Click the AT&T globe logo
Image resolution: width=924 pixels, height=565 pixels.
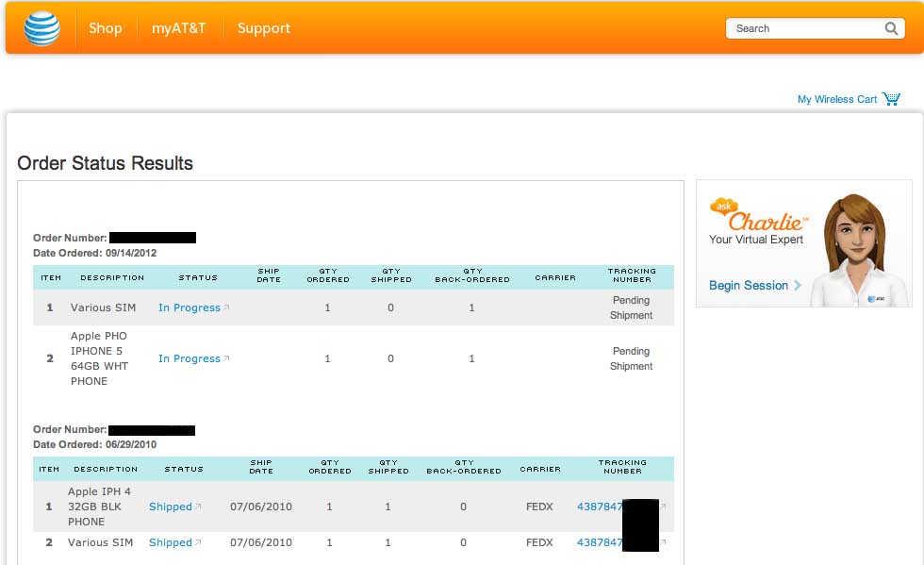click(41, 28)
